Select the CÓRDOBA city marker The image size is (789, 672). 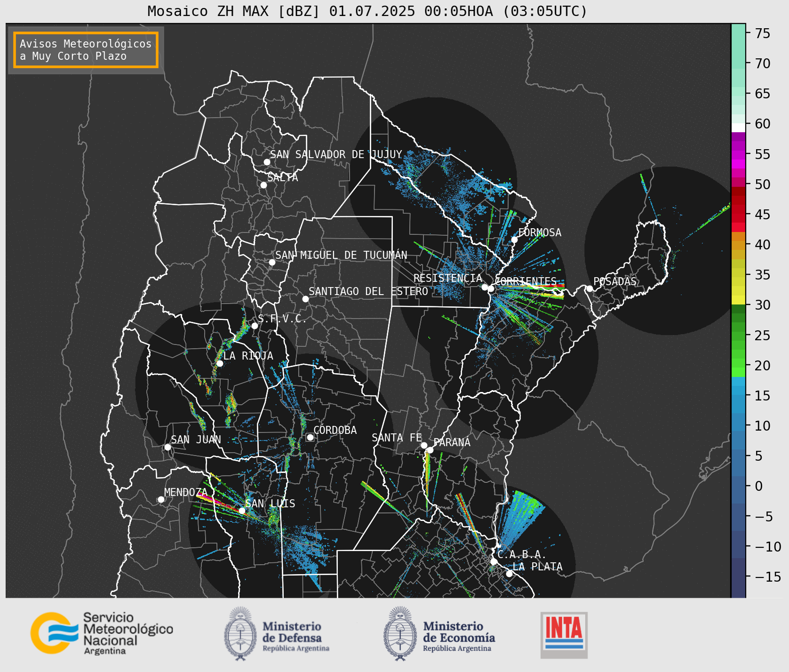pos(310,437)
